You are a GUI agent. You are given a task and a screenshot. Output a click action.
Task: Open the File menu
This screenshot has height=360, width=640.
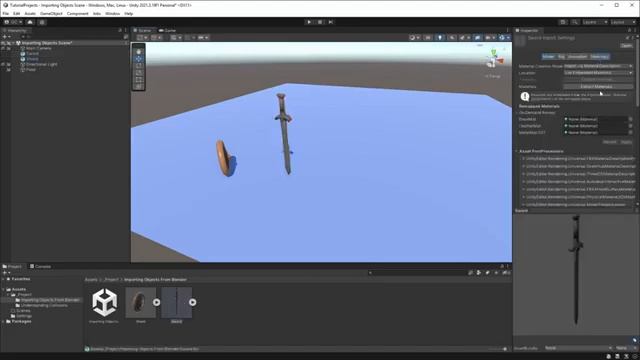[6, 13]
